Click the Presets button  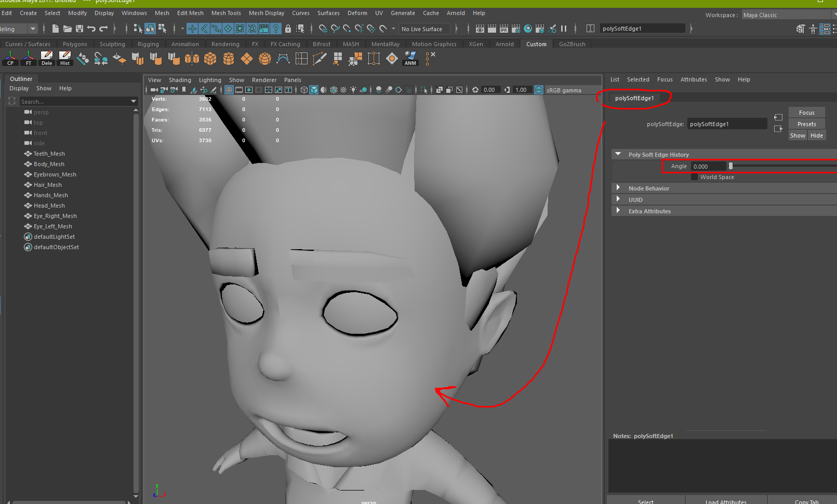point(806,124)
